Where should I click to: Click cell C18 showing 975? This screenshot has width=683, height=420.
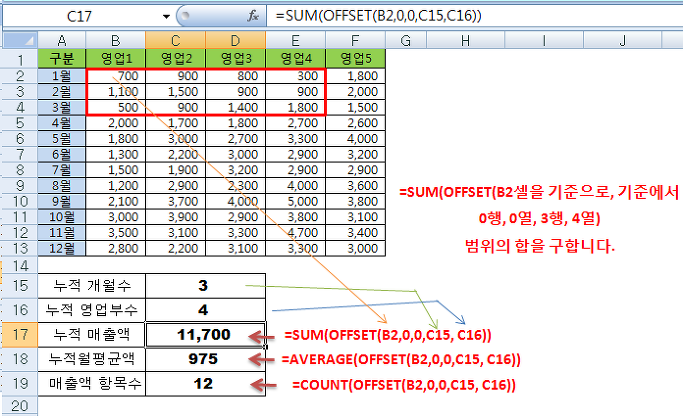tap(206, 359)
